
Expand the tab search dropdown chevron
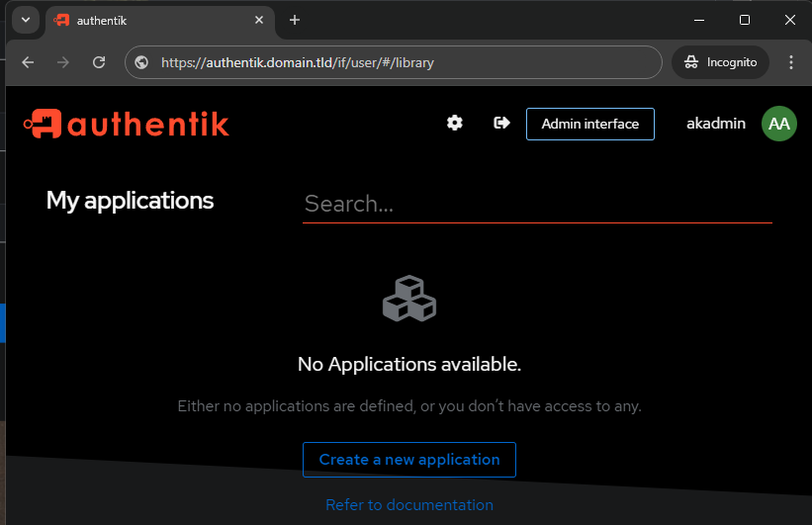click(26, 20)
